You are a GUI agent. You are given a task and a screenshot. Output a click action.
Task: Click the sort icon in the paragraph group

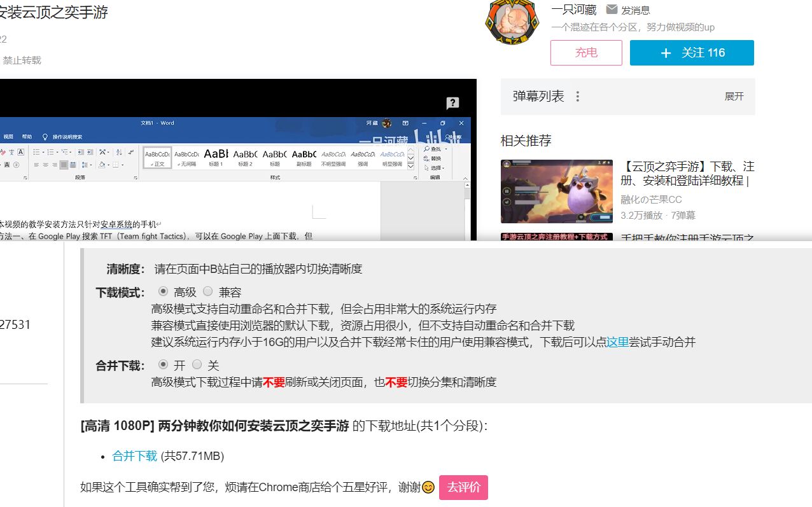[118, 152]
